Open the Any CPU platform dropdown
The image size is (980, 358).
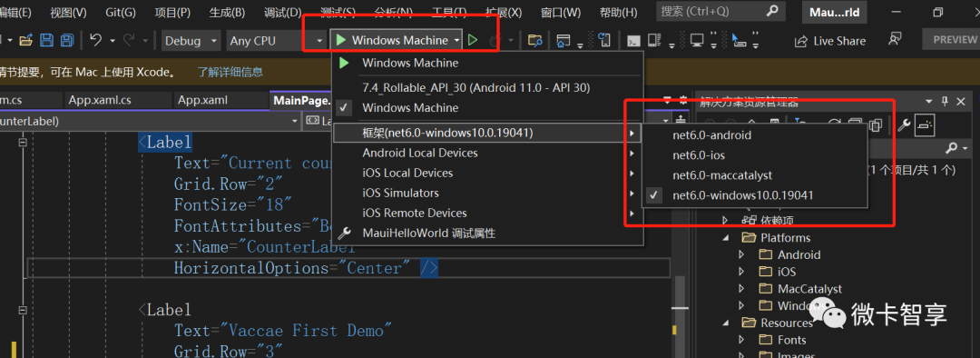[x=276, y=41]
